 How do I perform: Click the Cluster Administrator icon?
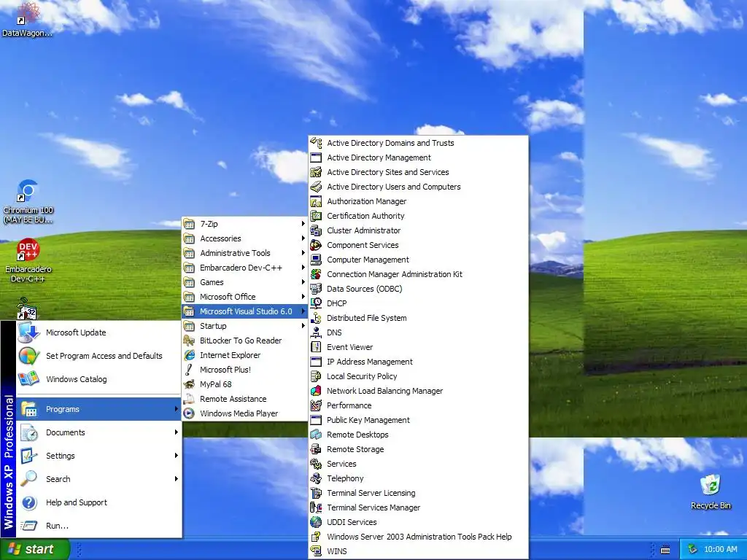316,230
